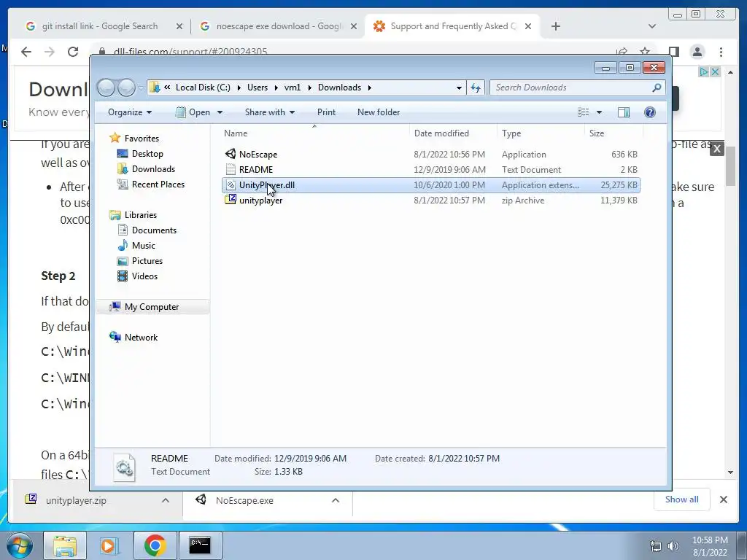The height and width of the screenshot is (560, 747).
Task: Click the Open button in Explorer toolbar
Action: click(x=193, y=112)
